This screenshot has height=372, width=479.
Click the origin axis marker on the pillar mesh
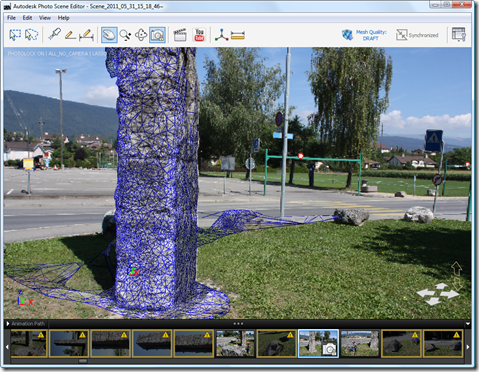click(x=133, y=272)
